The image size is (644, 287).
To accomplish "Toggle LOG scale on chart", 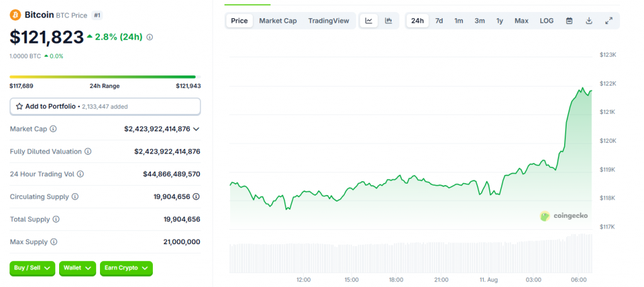I will [x=547, y=21].
